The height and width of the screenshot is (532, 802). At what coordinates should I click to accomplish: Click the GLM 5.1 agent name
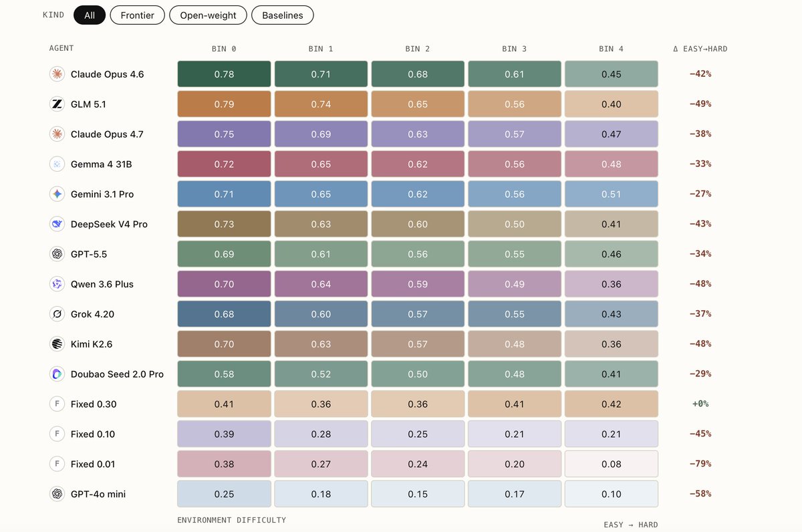click(x=88, y=104)
